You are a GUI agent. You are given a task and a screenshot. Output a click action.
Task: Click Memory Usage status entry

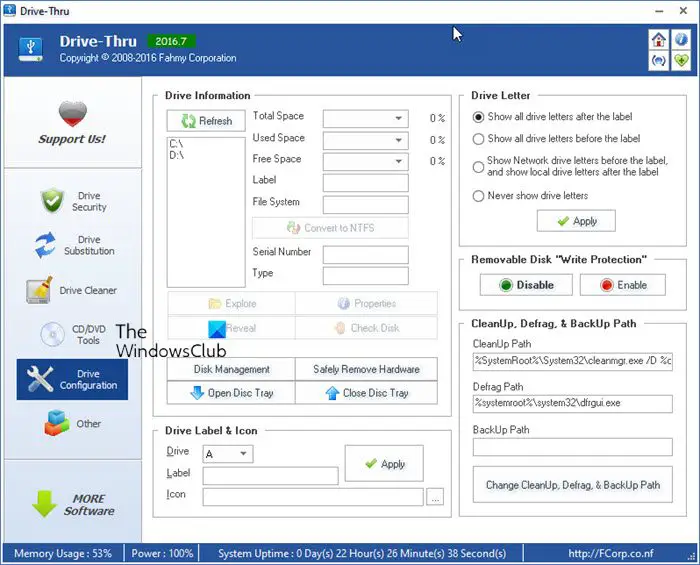point(63,554)
